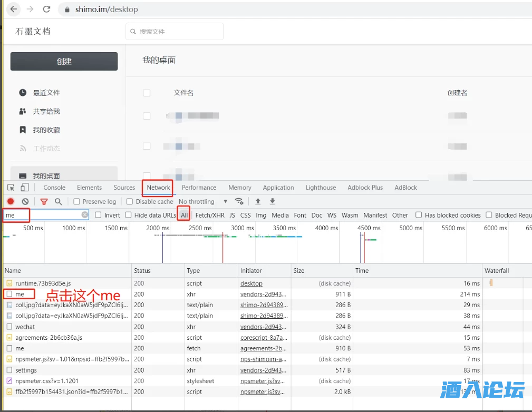Enable the Preserve log checkbox
The width and height of the screenshot is (532, 412).
click(77, 201)
